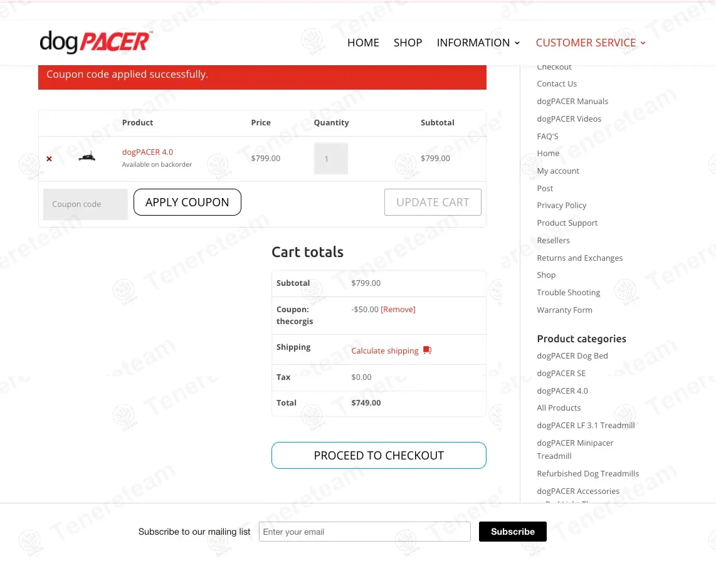Click Calculate shipping link
716x588 pixels.
point(384,350)
